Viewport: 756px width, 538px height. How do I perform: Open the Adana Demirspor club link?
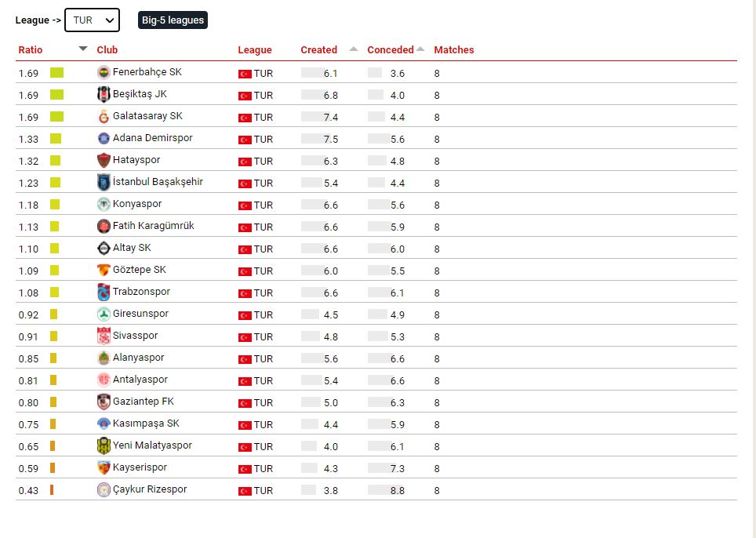152,138
